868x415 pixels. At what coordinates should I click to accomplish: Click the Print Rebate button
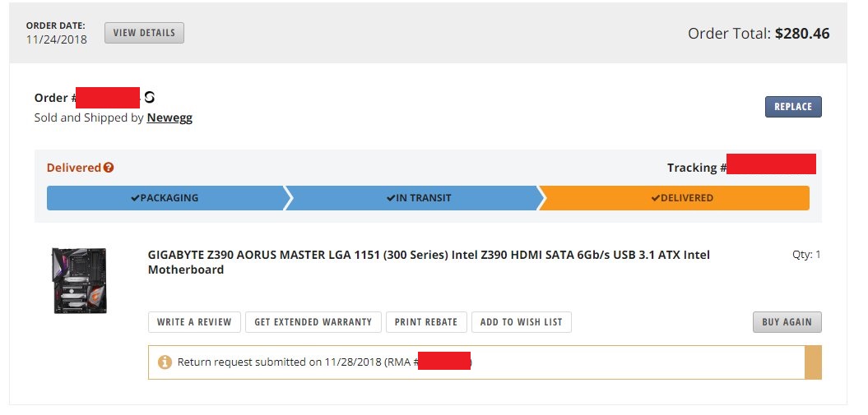pos(426,322)
